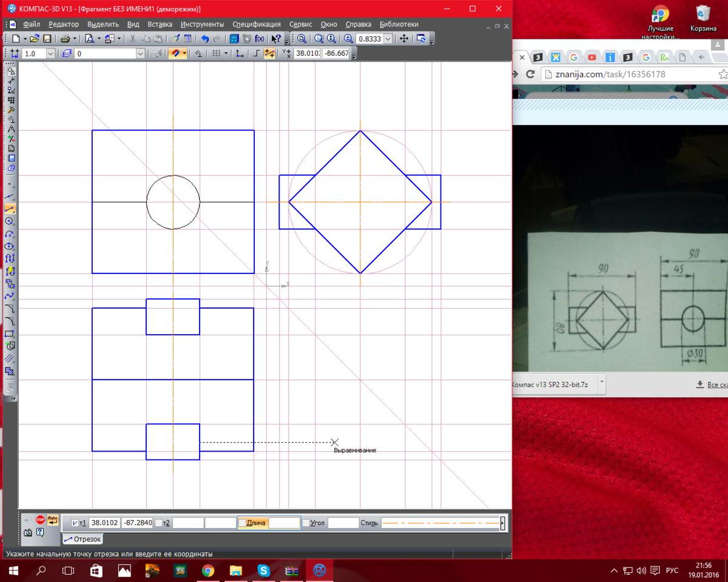Select the Ellipse tool in left toolbar
Screen dimensions: 728x582
point(10,246)
